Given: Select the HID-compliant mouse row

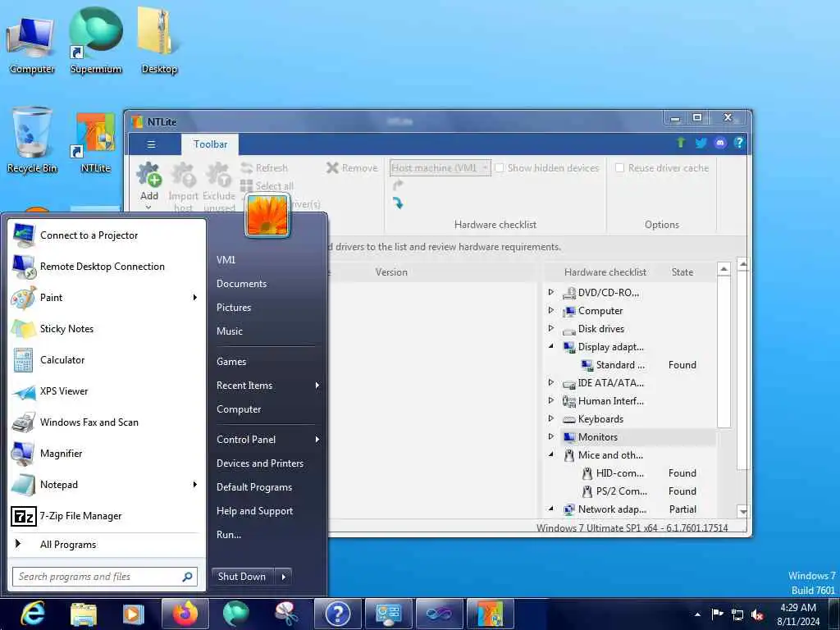Looking at the screenshot, I should 638,473.
